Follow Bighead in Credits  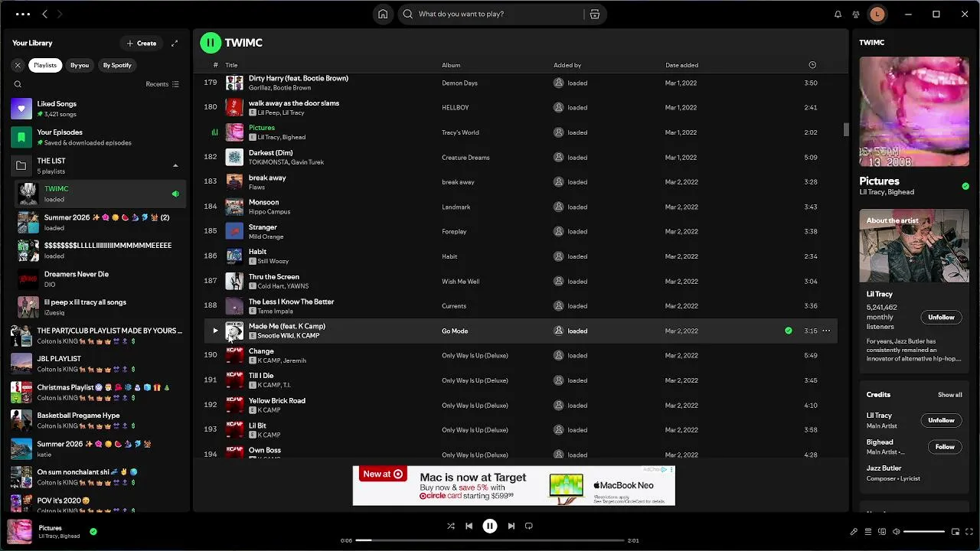click(x=945, y=447)
